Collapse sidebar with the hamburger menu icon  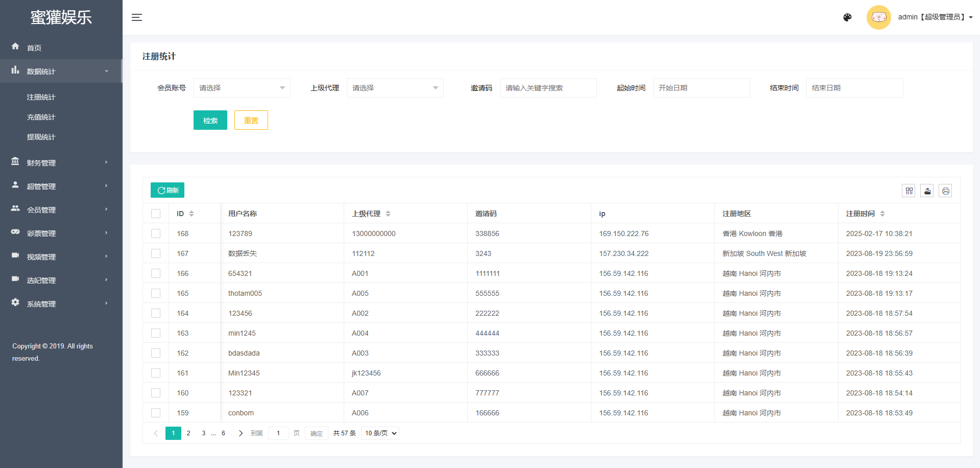[x=137, y=17]
